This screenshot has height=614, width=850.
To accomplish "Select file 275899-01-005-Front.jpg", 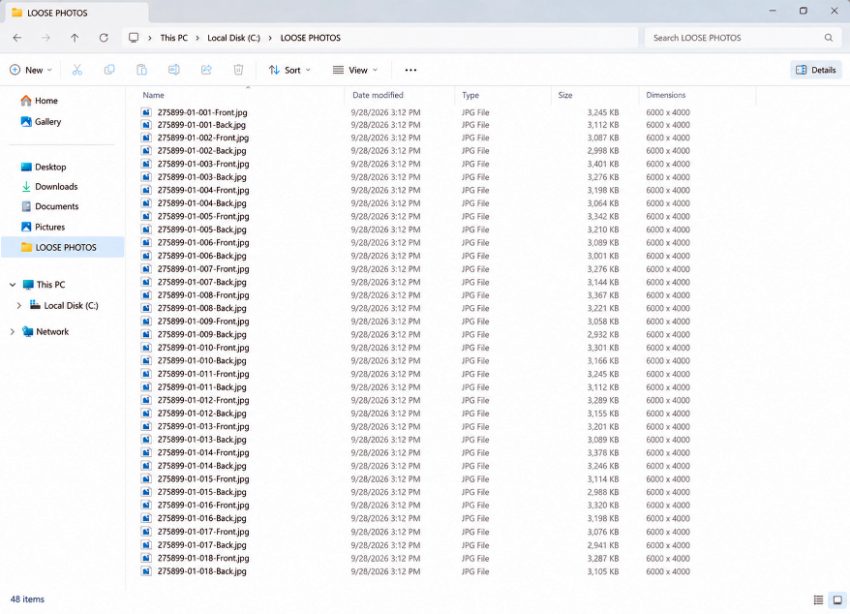I will tap(203, 216).
